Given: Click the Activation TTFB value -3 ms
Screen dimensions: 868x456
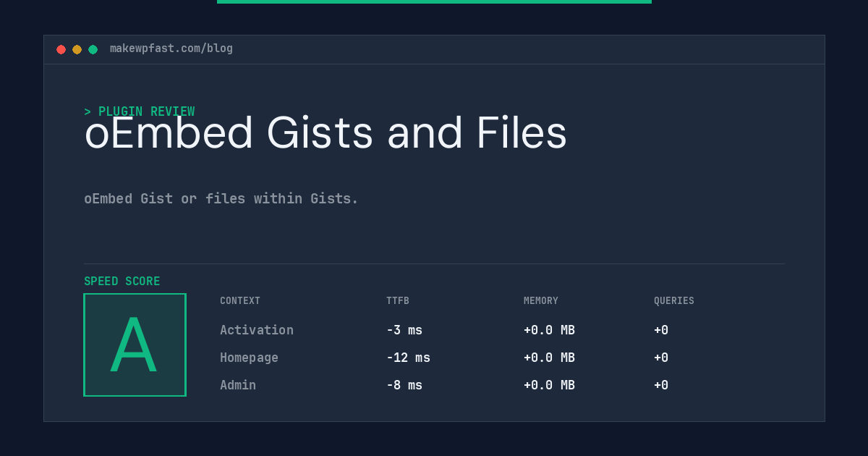Looking at the screenshot, I should 404,330.
